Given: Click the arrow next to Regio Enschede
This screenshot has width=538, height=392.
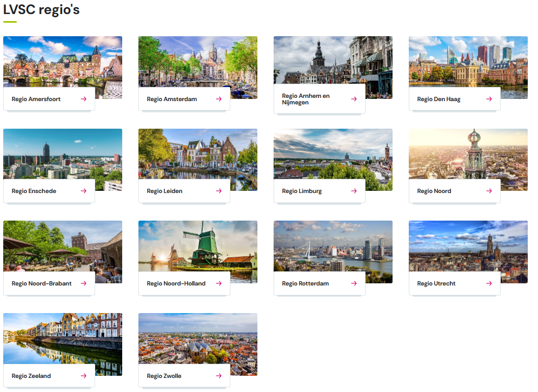Looking at the screenshot, I should tap(84, 191).
